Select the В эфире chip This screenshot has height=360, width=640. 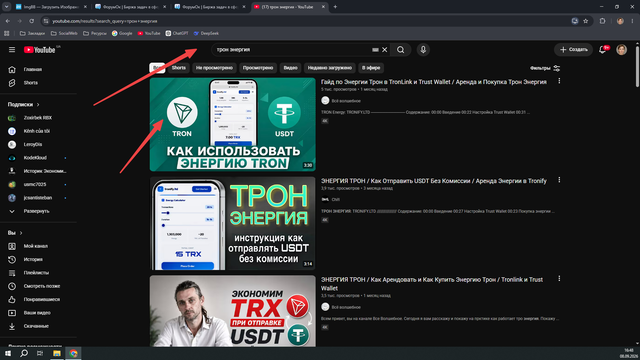click(371, 68)
